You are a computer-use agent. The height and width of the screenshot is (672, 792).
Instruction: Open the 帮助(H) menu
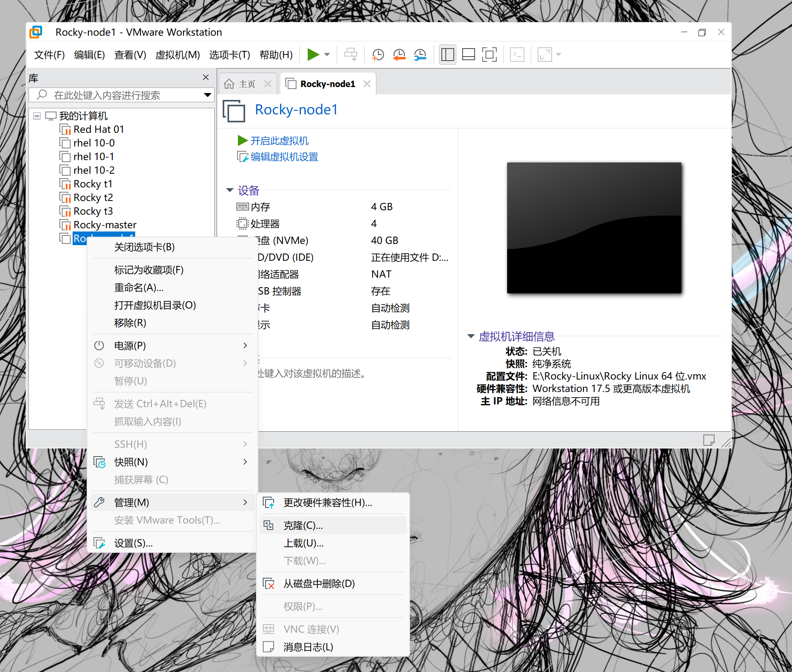tap(276, 55)
